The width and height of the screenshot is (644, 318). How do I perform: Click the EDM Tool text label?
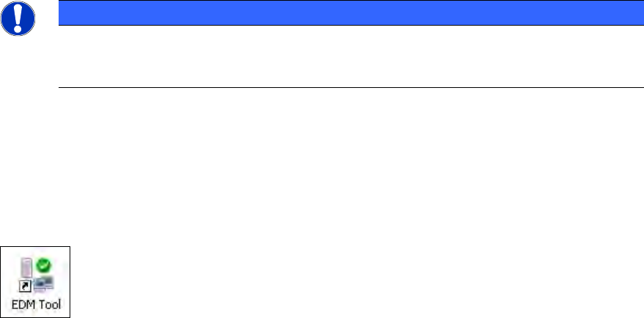(36, 304)
